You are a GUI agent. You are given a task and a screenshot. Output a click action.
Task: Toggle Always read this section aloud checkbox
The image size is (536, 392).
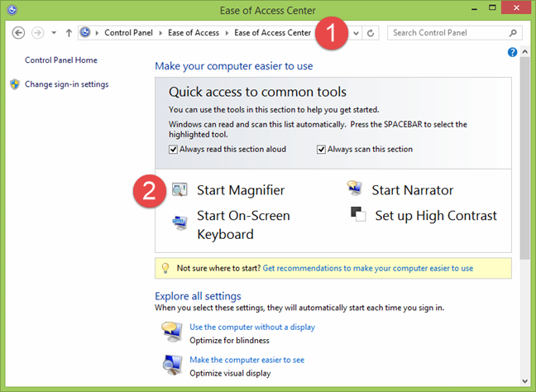(x=173, y=150)
